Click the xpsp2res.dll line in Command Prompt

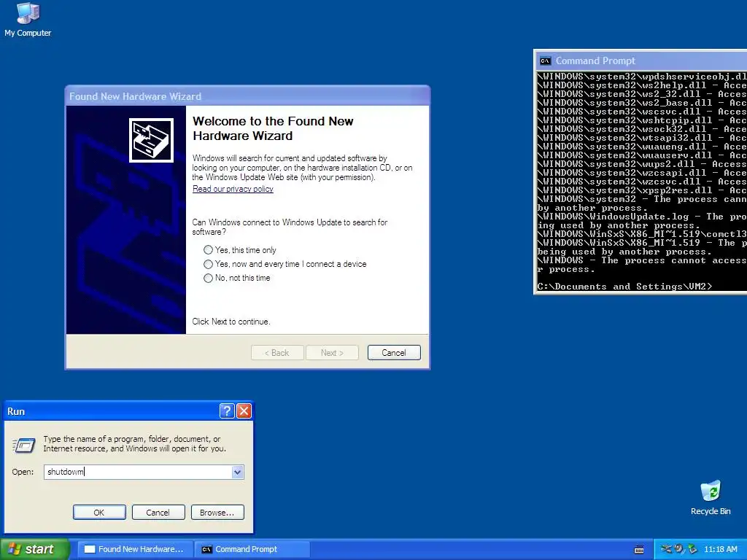point(642,190)
